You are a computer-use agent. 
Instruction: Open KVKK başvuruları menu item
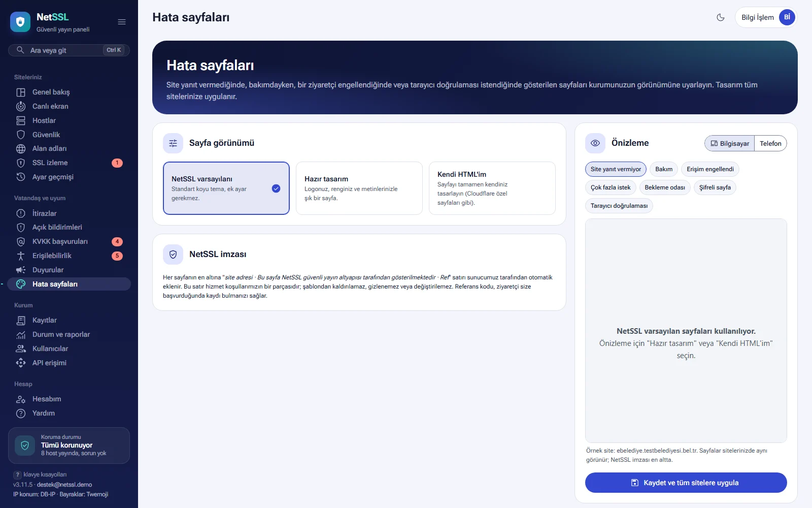[69, 241]
